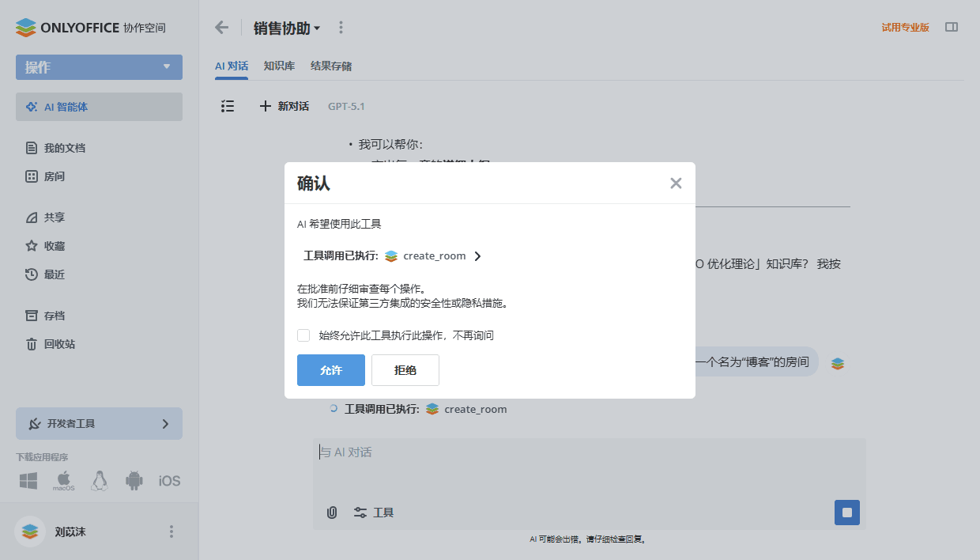The width and height of the screenshot is (980, 560).
Task: Click the back arrow beside 销售协助
Action: 222,28
